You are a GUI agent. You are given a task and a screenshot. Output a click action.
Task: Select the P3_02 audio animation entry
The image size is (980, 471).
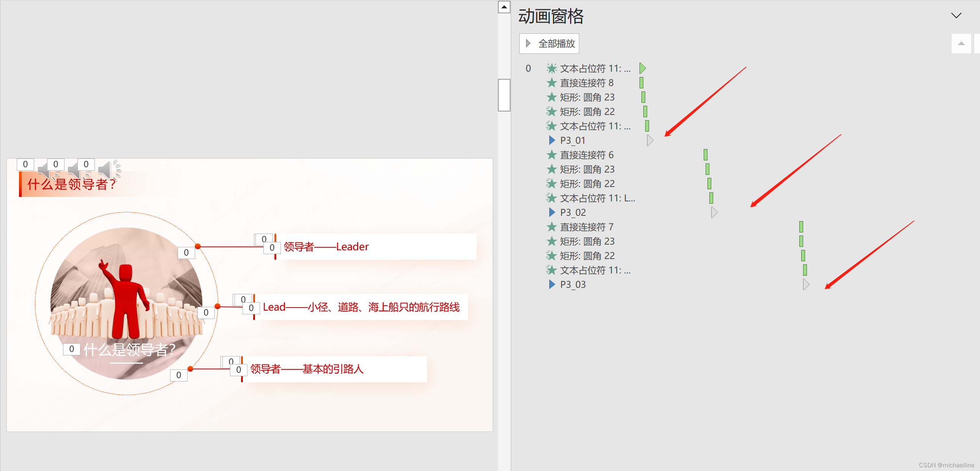point(573,212)
